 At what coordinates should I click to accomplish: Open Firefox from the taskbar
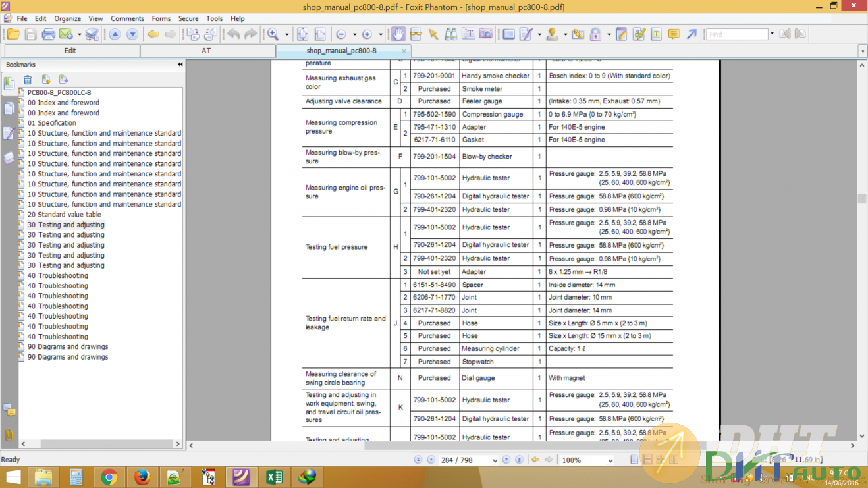142,477
